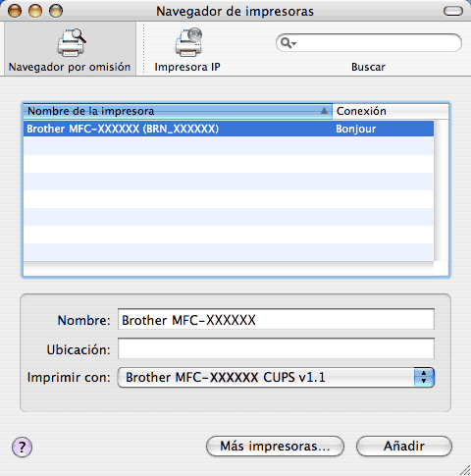Viewport: 471px width, 476px height.
Task: Click the Más impresoras... button
Action: coord(275,446)
